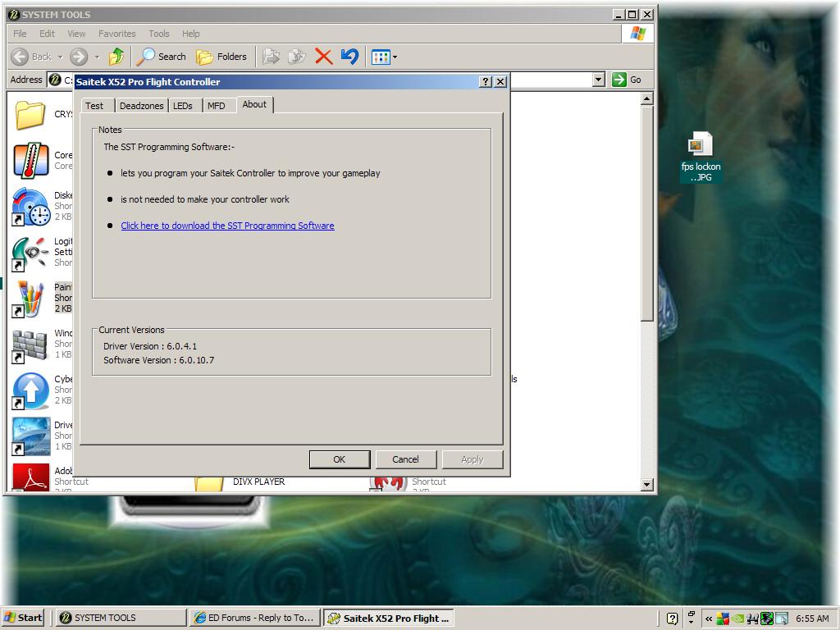840x630 pixels.
Task: Expand the Forward history dropdown arrow
Action: (97, 57)
